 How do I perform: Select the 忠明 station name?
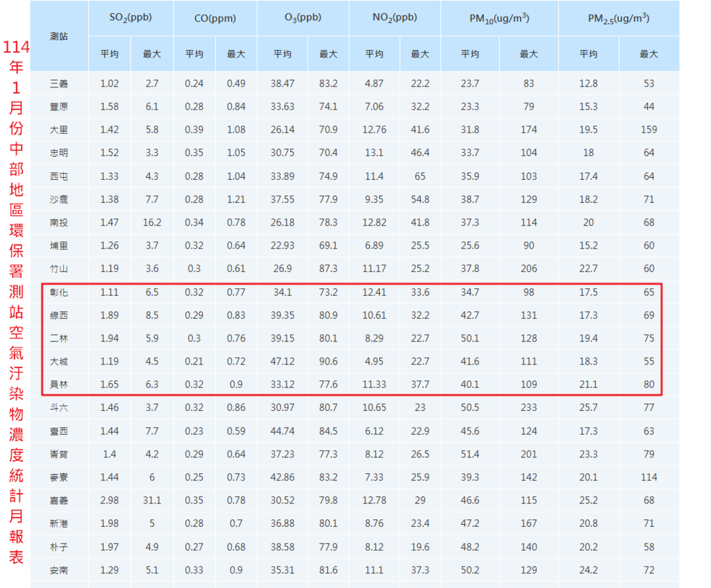pyautogui.click(x=59, y=153)
